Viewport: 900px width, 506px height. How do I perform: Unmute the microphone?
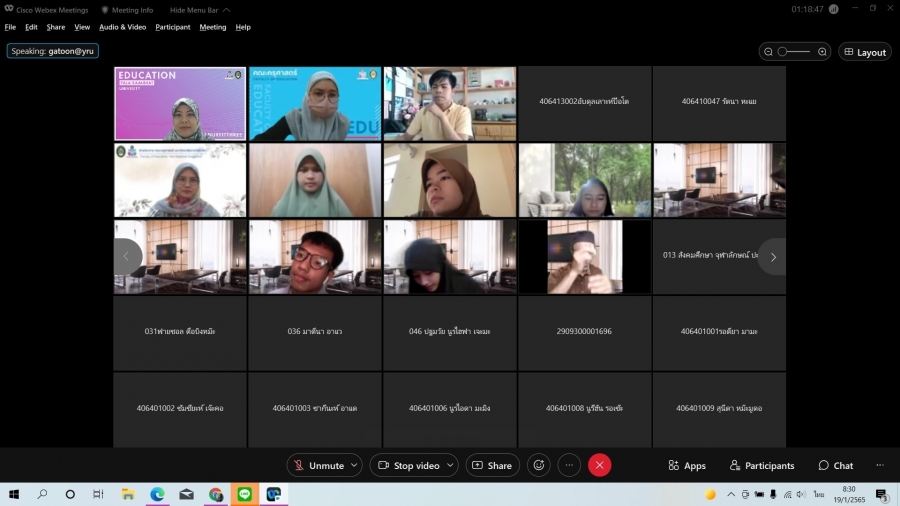tap(317, 466)
